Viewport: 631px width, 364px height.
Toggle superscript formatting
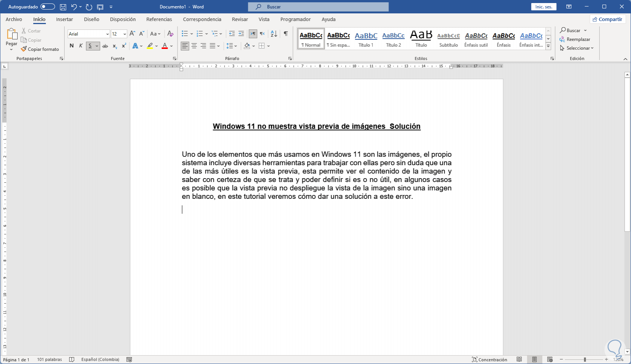[124, 46]
